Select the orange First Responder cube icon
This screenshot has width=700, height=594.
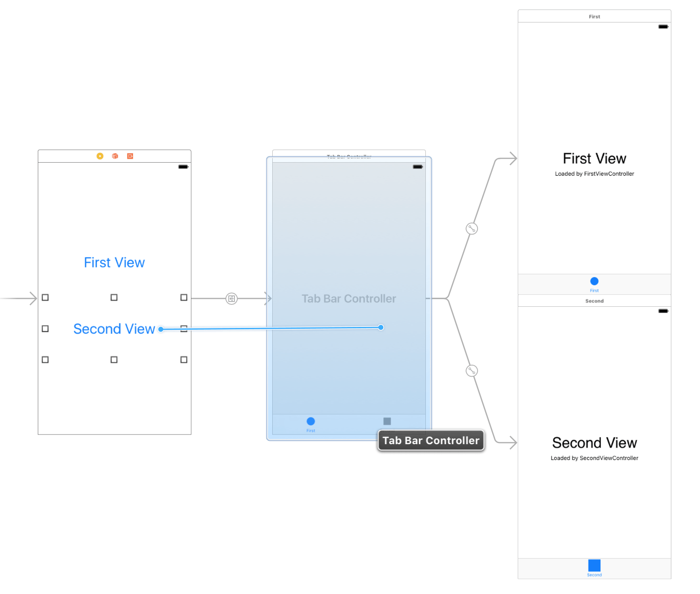click(x=115, y=156)
